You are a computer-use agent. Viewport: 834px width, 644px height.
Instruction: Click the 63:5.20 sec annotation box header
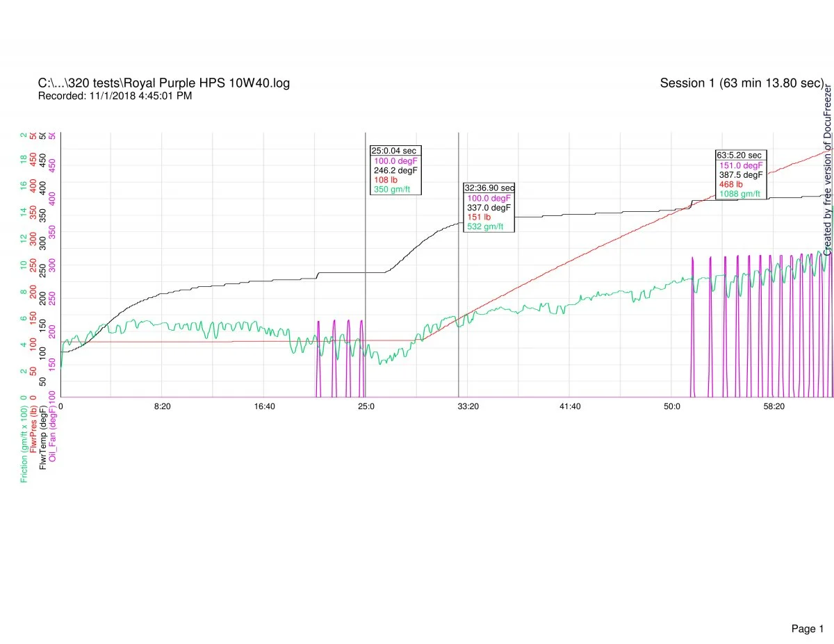[x=741, y=155]
